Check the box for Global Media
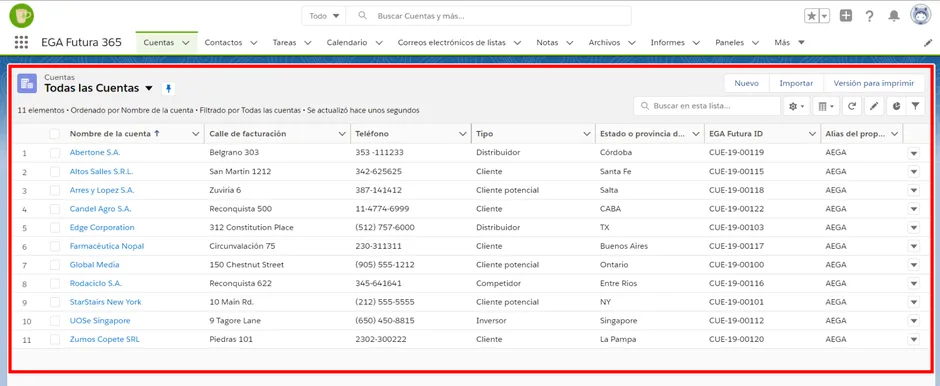Screen dimensions: 940x386 (x=55, y=265)
